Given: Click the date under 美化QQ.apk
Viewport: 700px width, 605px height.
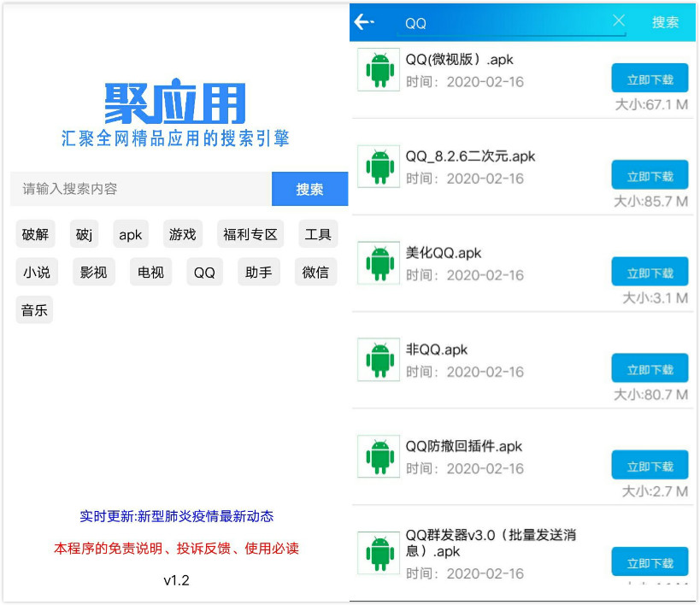Looking at the screenshot, I should pos(465,275).
